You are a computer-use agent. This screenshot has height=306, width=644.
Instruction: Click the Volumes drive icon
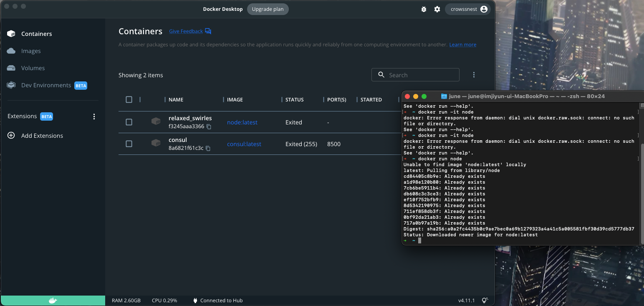click(11, 68)
